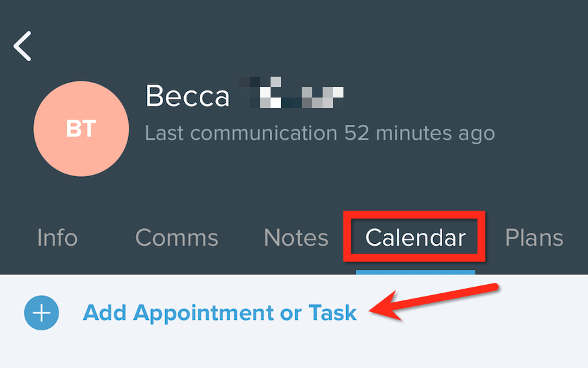Screen dimensions: 588x368
Task: Click the blue active indicator under Calendar
Action: point(415,272)
